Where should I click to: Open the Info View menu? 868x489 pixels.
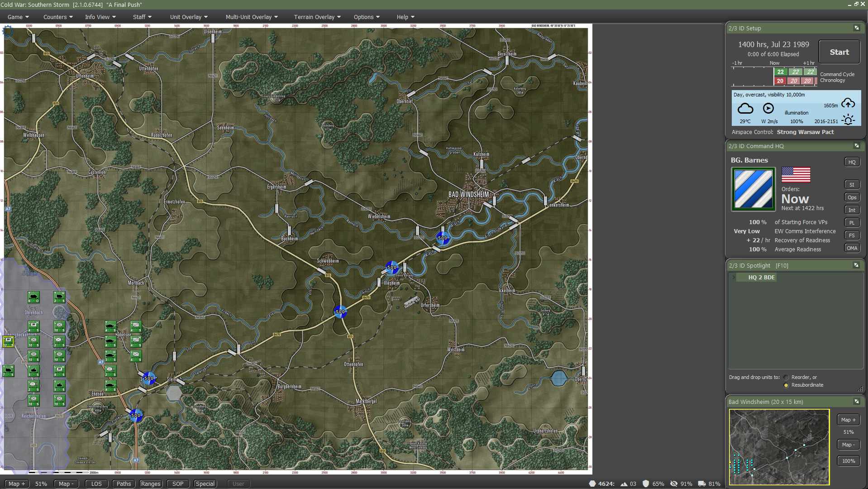coord(100,17)
